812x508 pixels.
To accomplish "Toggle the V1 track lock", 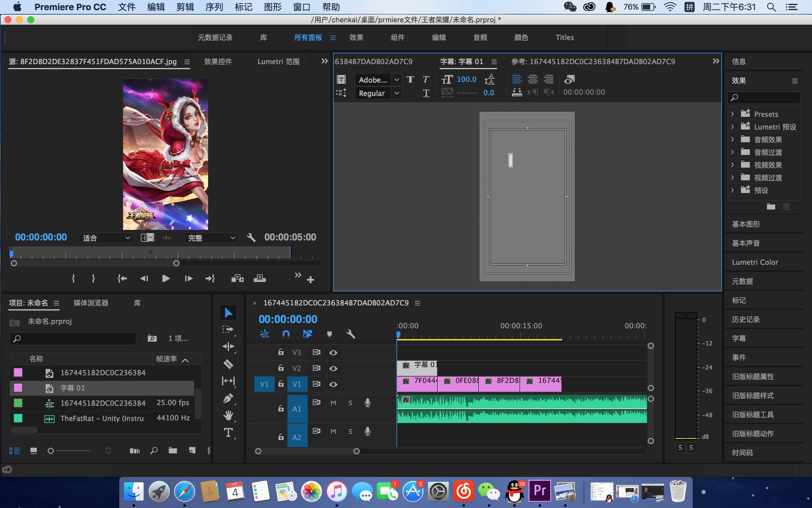I will click(x=281, y=384).
